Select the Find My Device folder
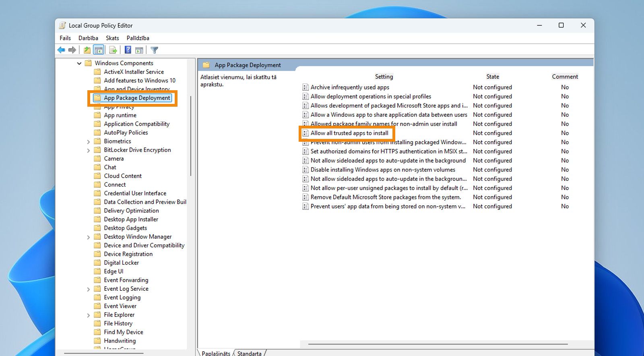 (124, 332)
